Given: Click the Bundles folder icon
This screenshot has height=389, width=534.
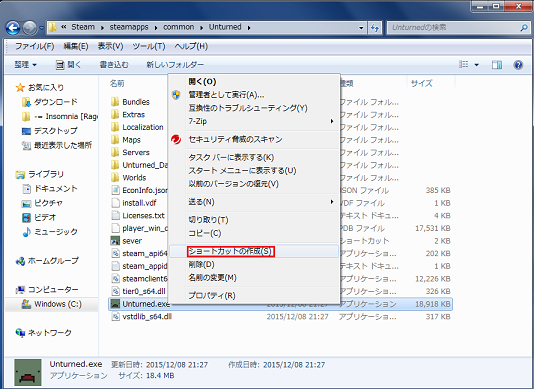Looking at the screenshot, I should point(115,102).
